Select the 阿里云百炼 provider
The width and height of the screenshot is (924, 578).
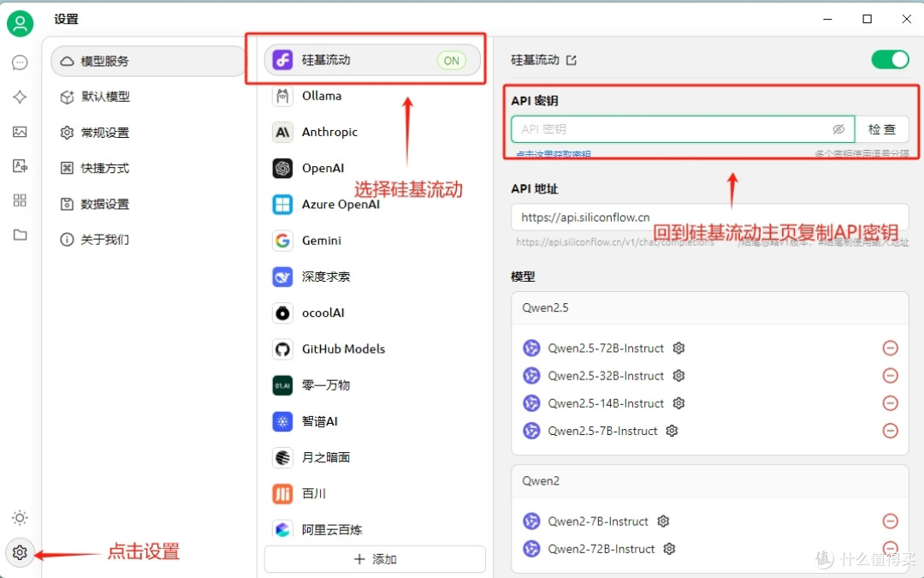pos(372,530)
